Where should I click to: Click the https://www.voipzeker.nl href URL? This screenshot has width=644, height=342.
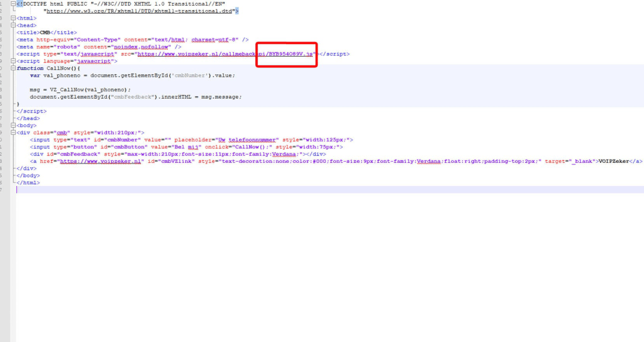pyautogui.click(x=101, y=162)
